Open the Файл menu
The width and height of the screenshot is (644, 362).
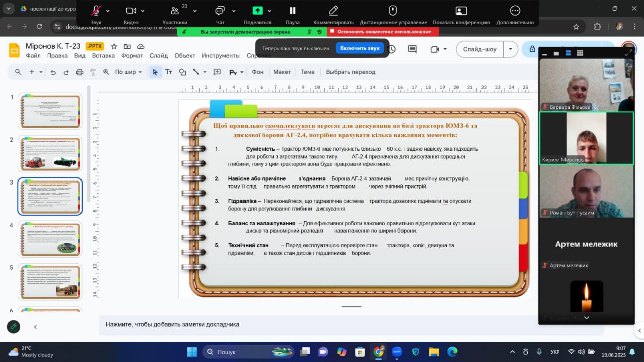33,56
